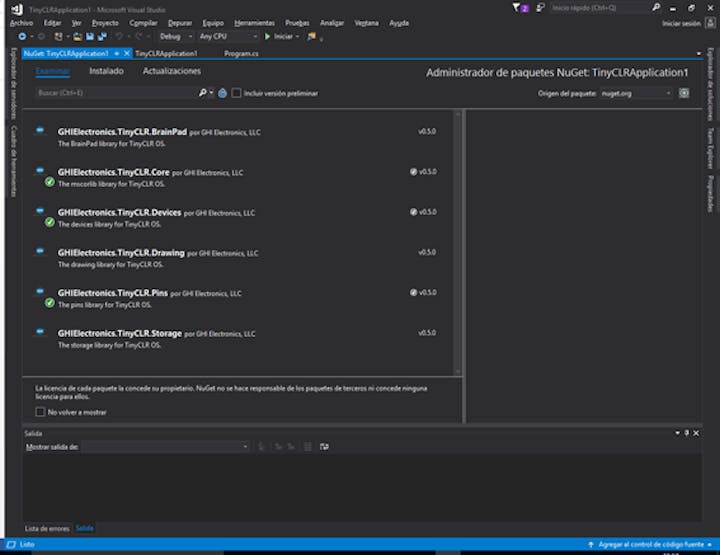
Task: Open the Mostrar salida de dropdown
Action: point(166,447)
